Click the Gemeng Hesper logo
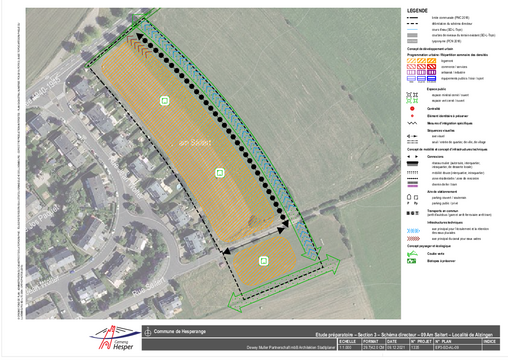508x360 pixels. [x=115, y=338]
